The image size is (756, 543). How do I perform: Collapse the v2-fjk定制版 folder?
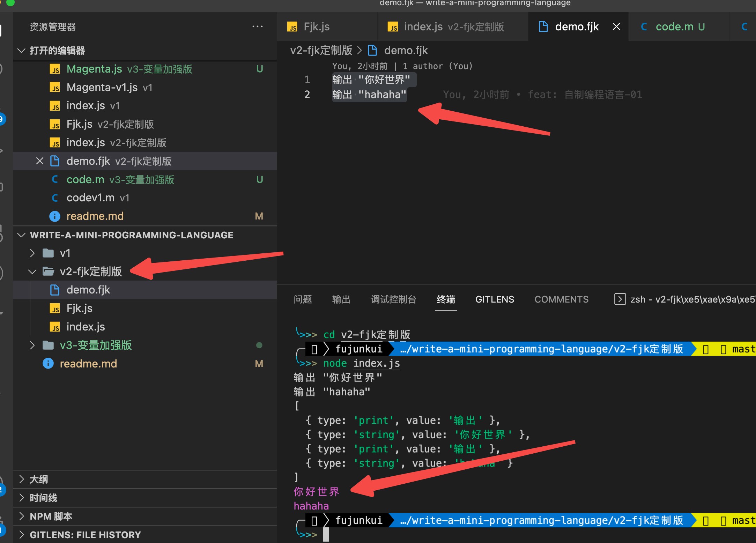[32, 271]
